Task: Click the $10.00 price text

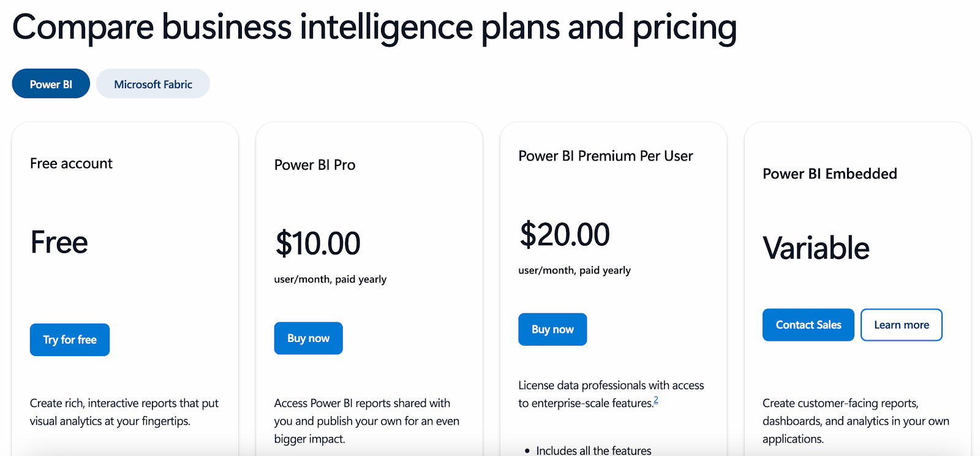Action: (318, 243)
